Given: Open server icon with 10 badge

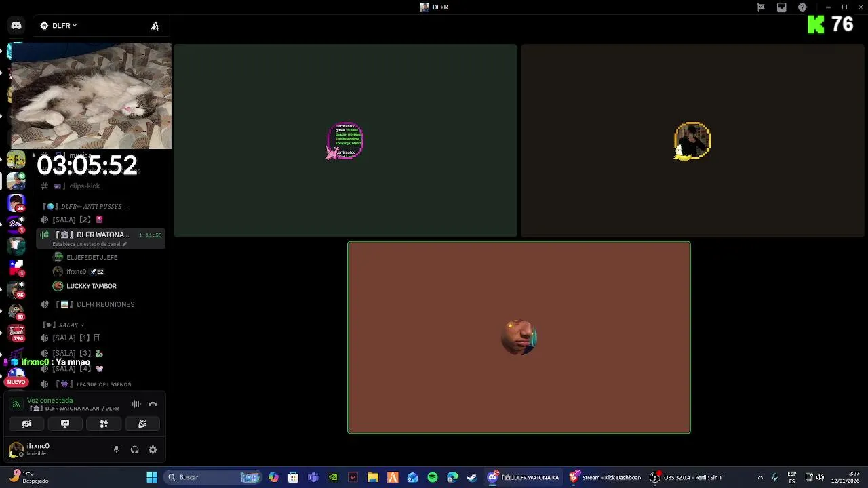Looking at the screenshot, I should click(x=16, y=310).
